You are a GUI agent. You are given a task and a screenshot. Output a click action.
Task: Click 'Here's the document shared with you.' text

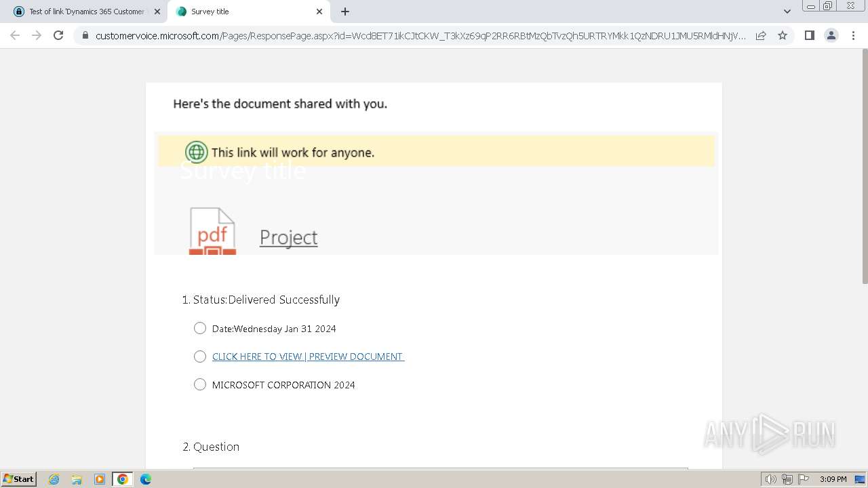coord(280,104)
